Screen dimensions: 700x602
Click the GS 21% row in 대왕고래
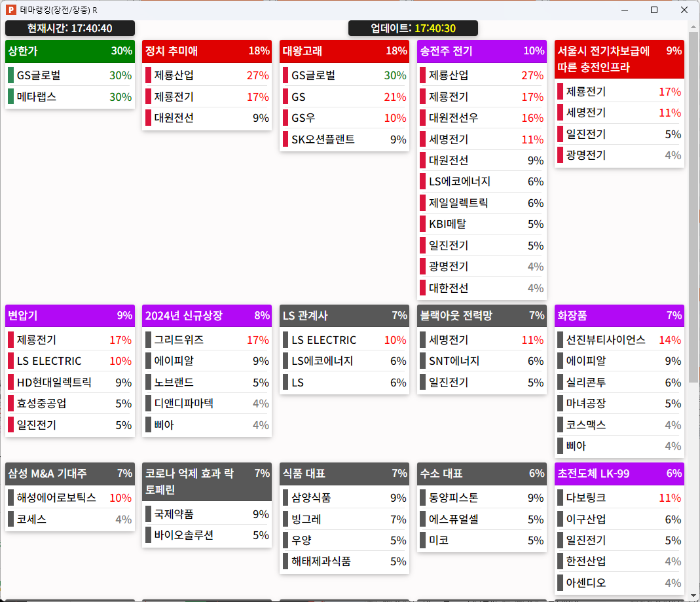point(344,97)
